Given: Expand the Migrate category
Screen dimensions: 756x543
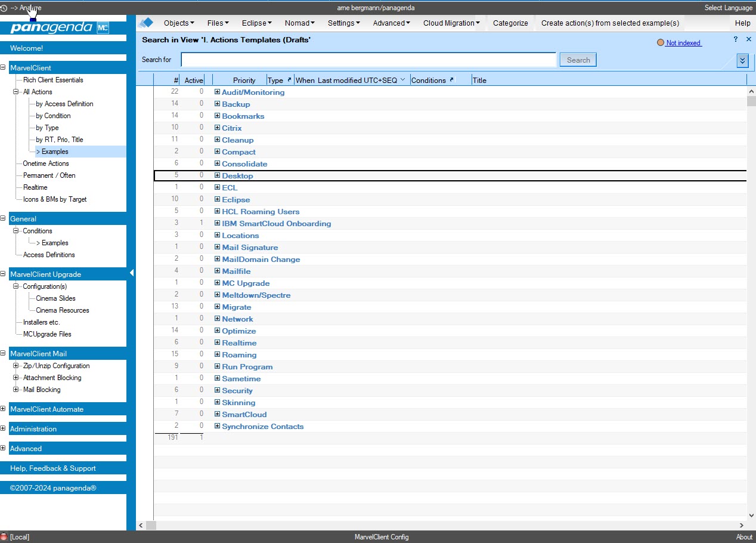Looking at the screenshot, I should (x=218, y=307).
